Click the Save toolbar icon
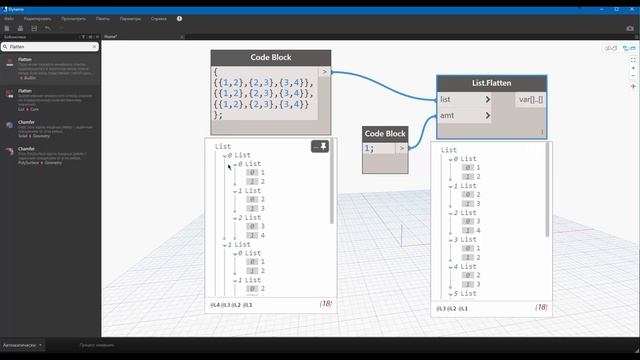 click(34, 28)
